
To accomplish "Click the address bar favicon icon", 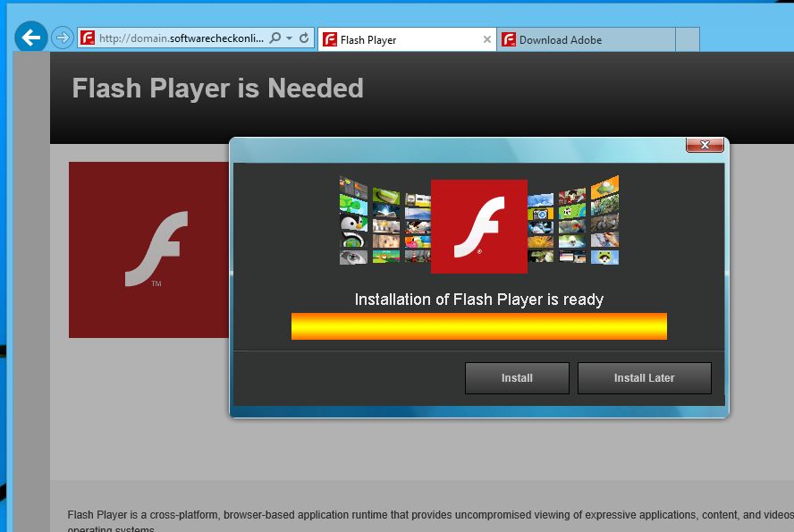I will (88, 38).
